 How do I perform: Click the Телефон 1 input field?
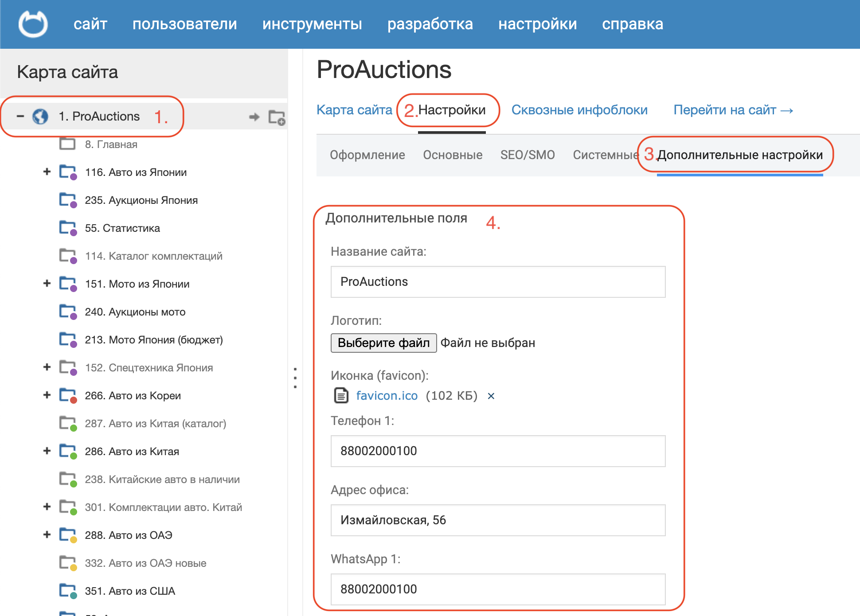(x=498, y=451)
